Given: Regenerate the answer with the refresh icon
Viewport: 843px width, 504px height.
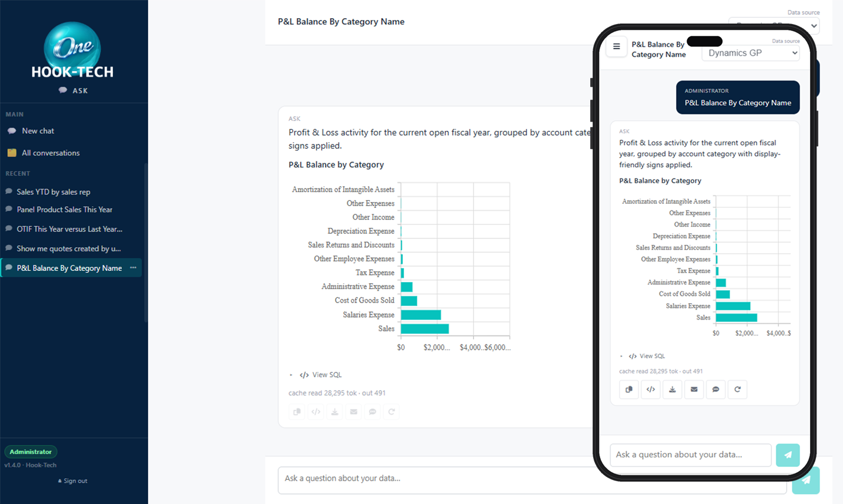Looking at the screenshot, I should [x=738, y=389].
